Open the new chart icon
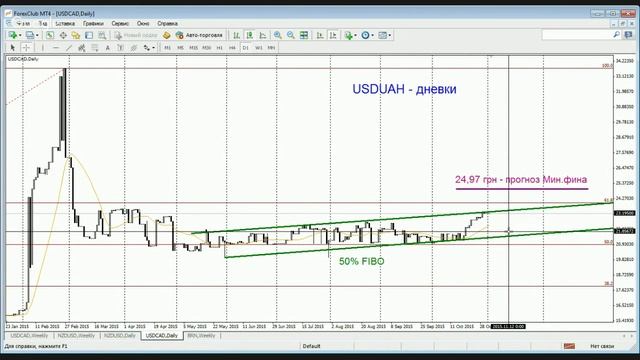 coord(12,36)
